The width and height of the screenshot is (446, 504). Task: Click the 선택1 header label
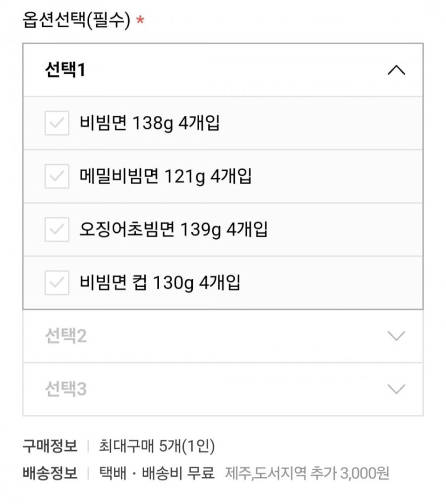click(x=65, y=70)
